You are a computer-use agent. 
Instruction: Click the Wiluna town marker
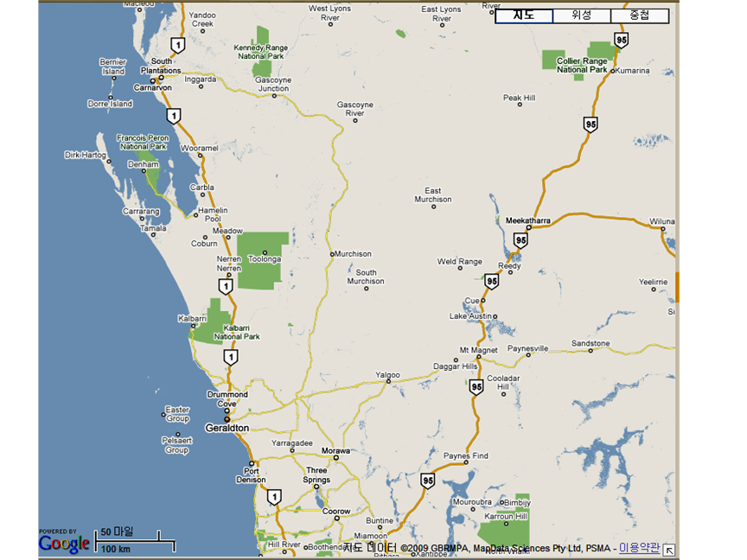point(662,228)
